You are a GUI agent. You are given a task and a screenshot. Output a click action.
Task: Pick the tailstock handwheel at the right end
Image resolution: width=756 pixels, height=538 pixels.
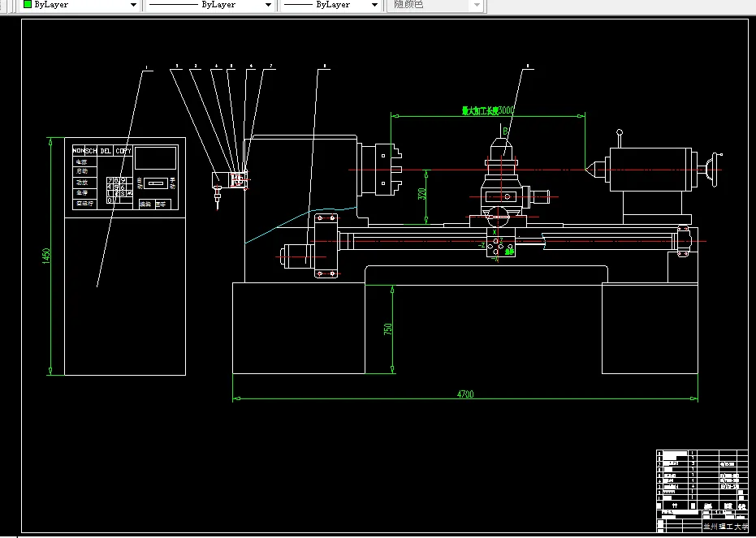[714, 169]
